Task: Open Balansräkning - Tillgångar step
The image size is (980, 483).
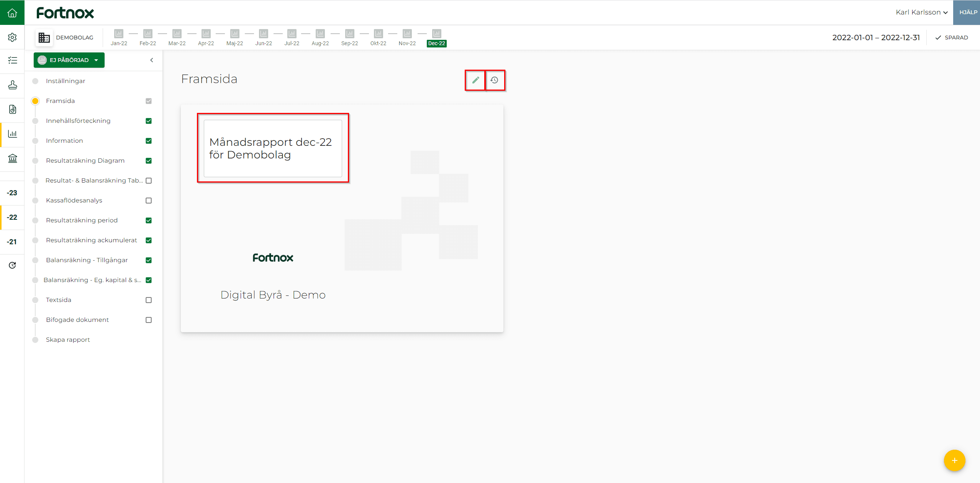Action: [87, 260]
